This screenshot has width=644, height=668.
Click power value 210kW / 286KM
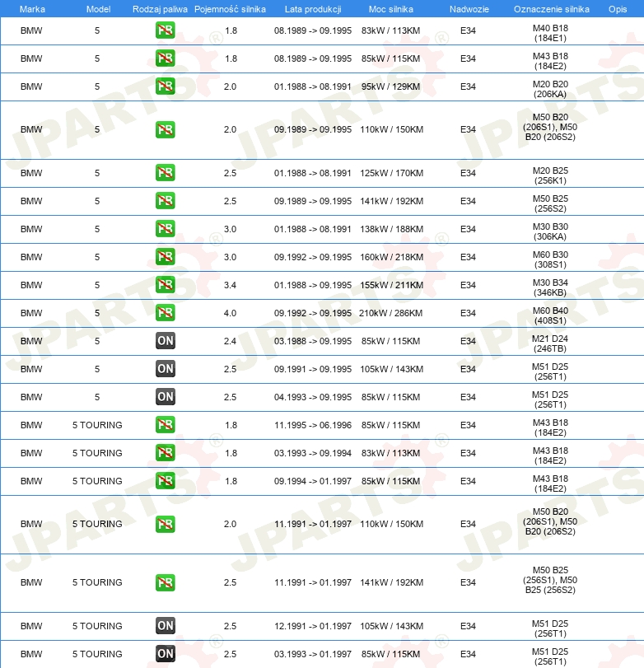(x=390, y=313)
